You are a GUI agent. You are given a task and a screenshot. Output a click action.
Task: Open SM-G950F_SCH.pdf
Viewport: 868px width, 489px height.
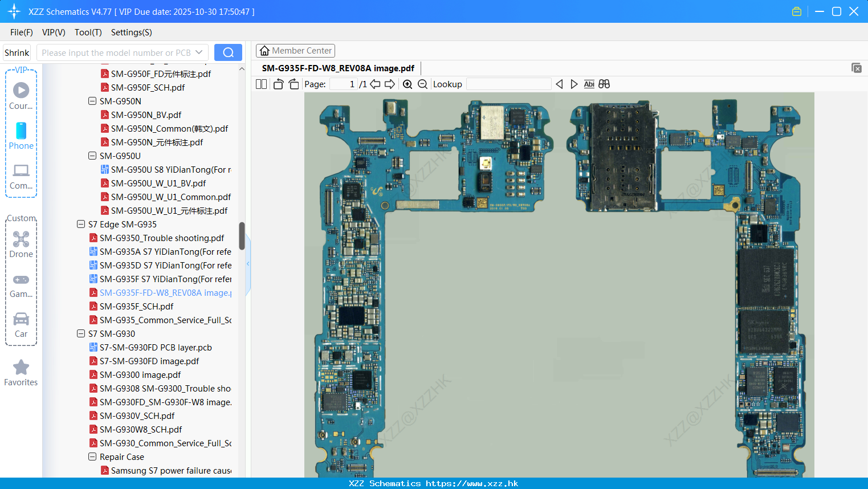click(148, 87)
